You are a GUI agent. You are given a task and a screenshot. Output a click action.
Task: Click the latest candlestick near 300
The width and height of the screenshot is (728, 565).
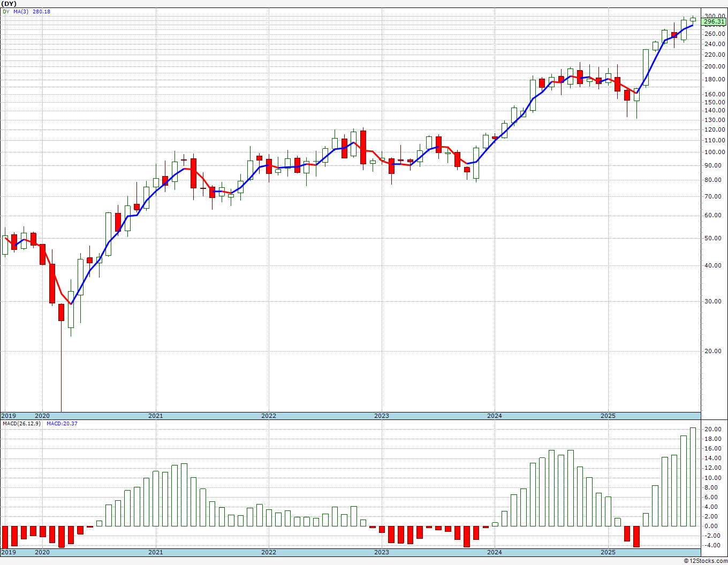(x=693, y=19)
